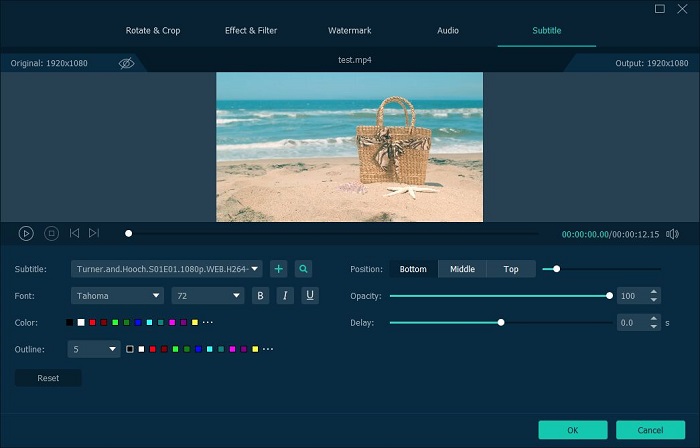Choose black outline color swatch
The image size is (700, 448).
pos(129,349)
